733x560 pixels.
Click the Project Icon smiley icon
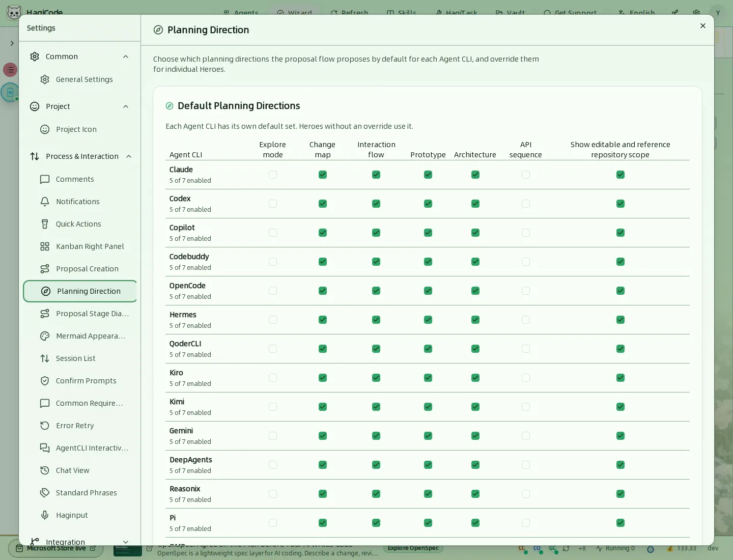click(x=45, y=129)
